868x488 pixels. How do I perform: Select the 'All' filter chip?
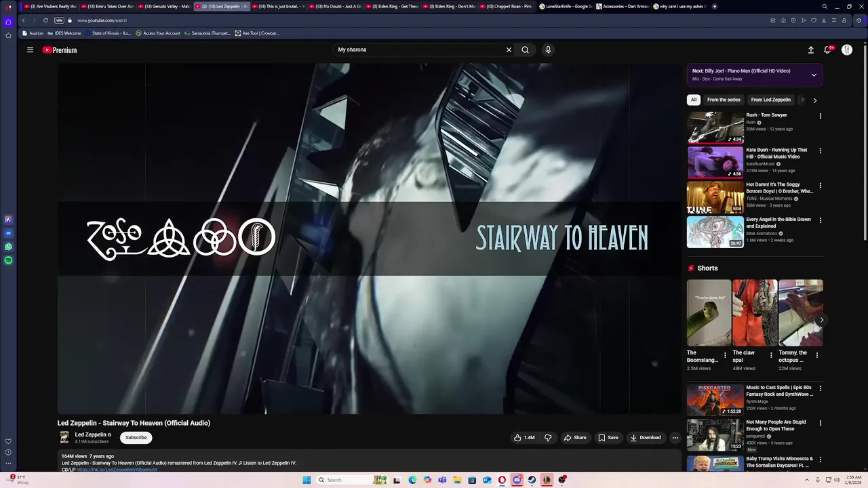click(693, 100)
